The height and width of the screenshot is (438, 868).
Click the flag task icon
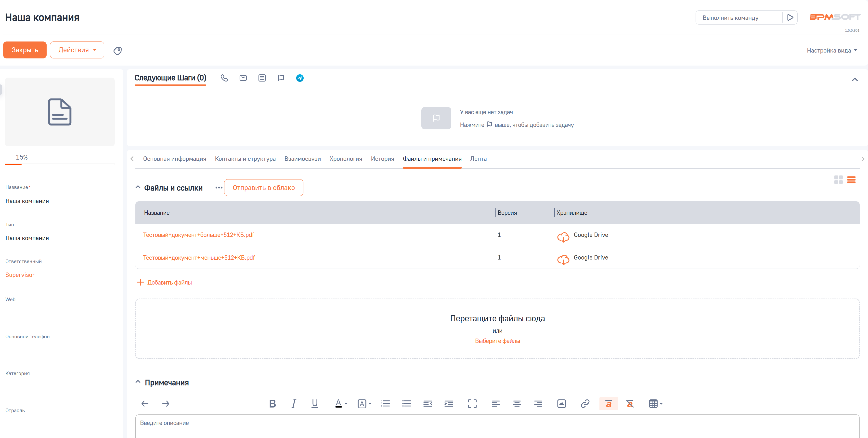coord(281,78)
